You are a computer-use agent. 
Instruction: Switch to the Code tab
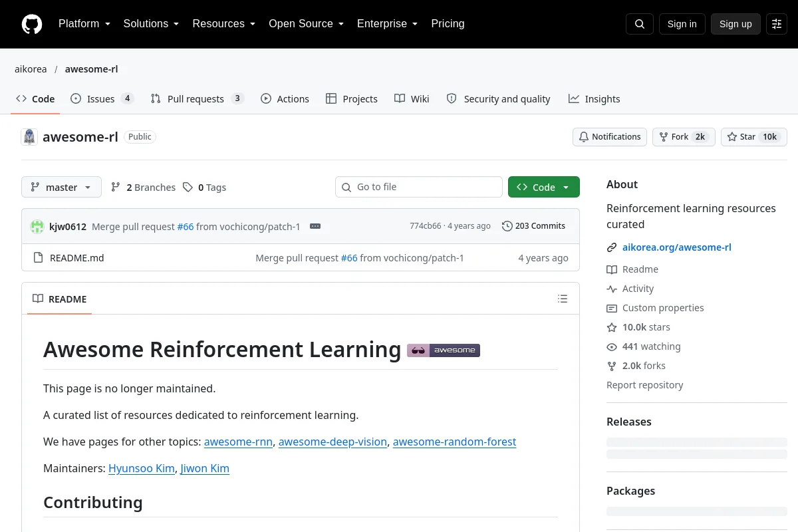click(35, 99)
